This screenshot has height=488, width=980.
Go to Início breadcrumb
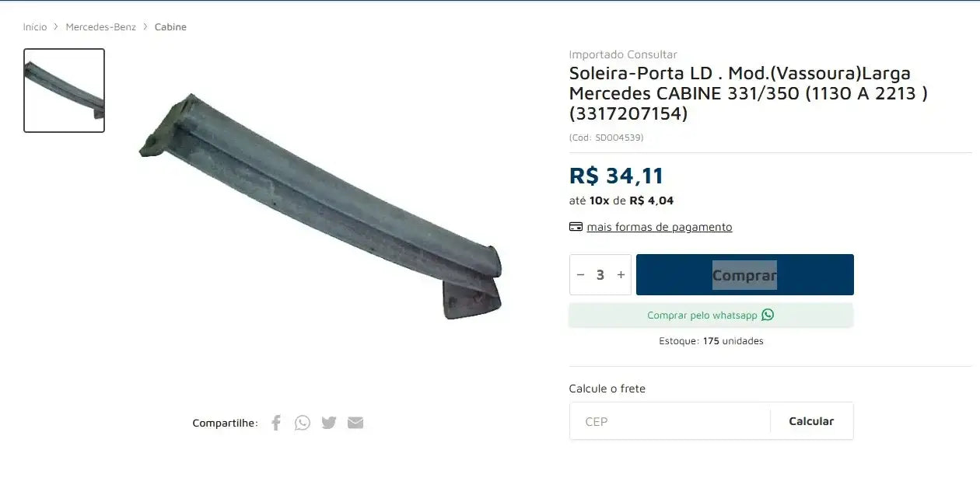click(x=35, y=27)
